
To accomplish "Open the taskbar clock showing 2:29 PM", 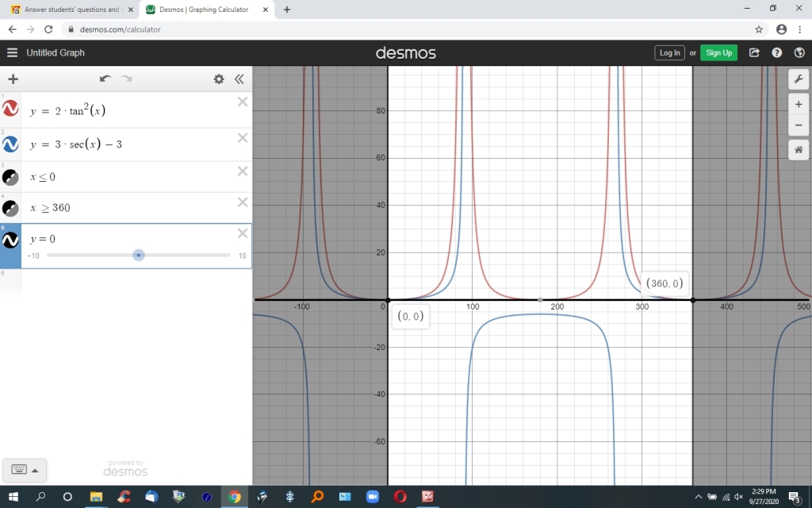I will [764, 497].
